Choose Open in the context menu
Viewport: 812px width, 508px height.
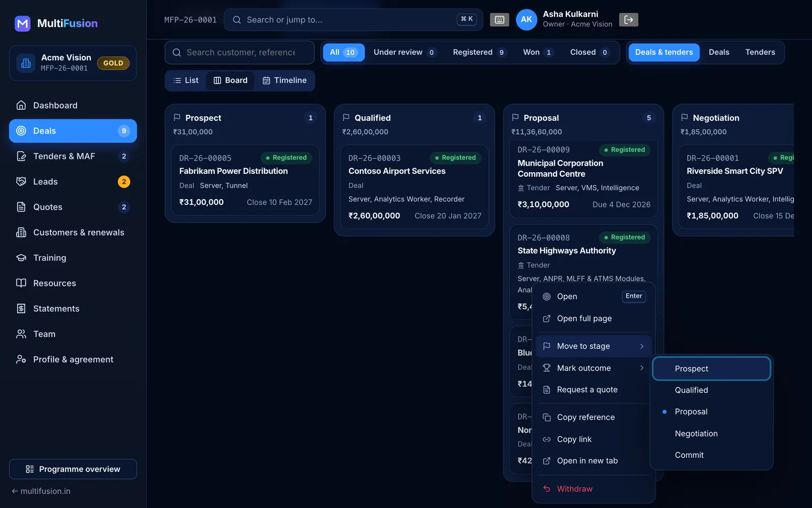(594, 297)
